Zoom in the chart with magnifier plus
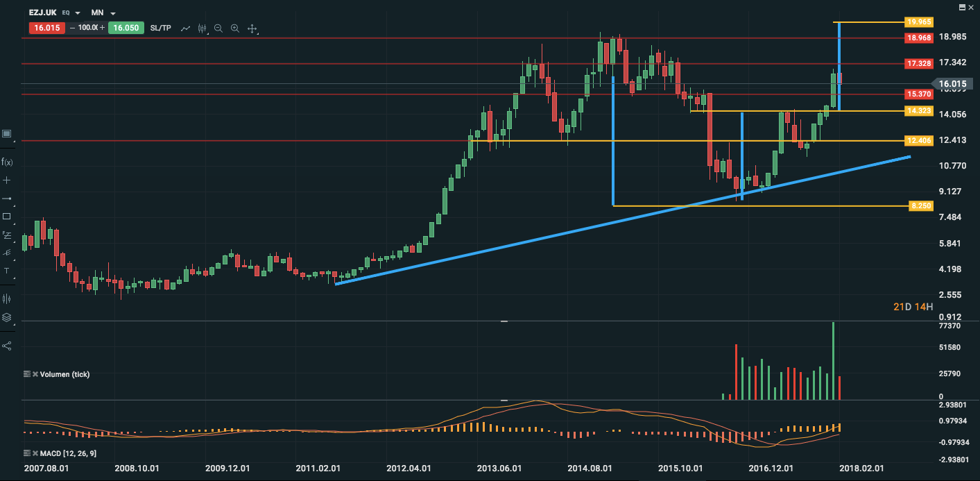Screen dimensions: 980x481 [235, 28]
